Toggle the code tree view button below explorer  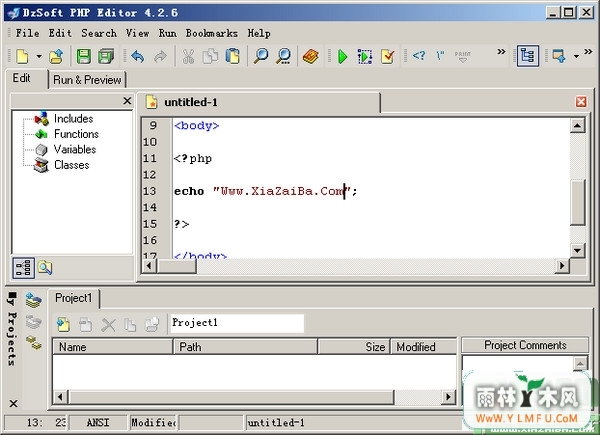pos(23,268)
